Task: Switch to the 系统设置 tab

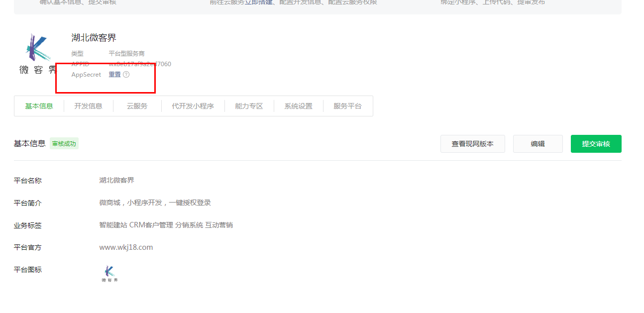Action: coord(299,106)
